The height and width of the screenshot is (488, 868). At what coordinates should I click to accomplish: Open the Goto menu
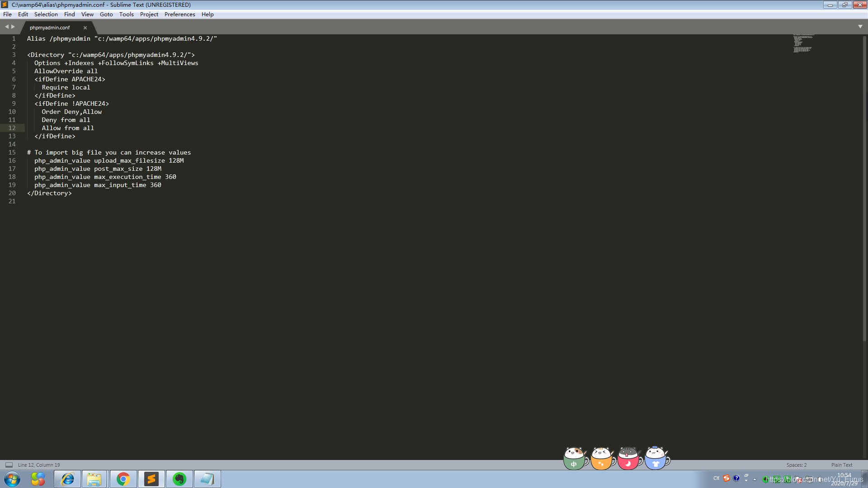pyautogui.click(x=106, y=14)
